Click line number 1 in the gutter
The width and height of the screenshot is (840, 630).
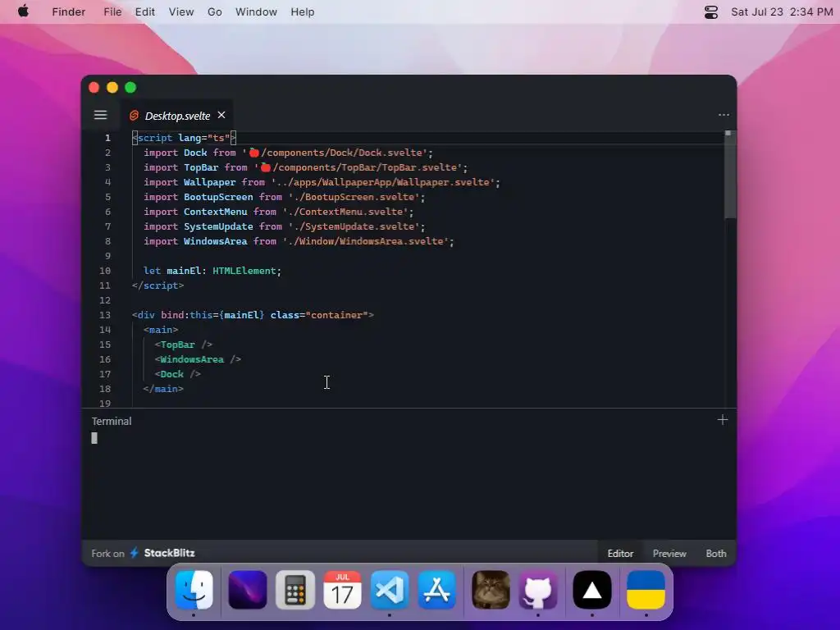point(107,138)
